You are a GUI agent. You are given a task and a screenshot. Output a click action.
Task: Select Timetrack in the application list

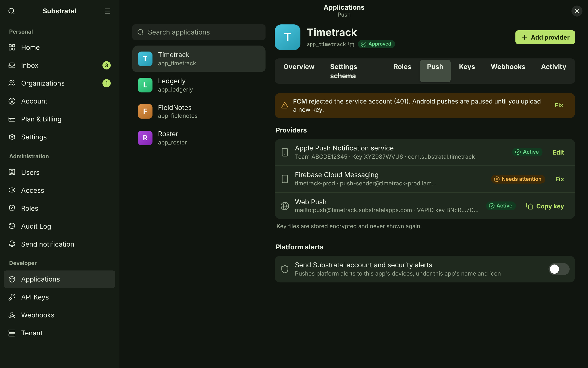[x=199, y=59]
